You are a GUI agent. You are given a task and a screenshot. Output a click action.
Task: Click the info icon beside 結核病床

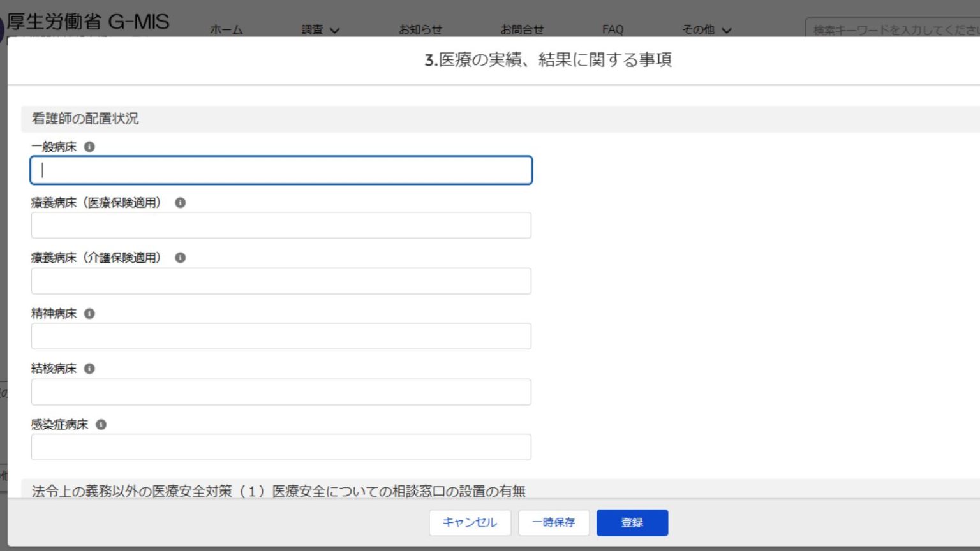click(89, 368)
